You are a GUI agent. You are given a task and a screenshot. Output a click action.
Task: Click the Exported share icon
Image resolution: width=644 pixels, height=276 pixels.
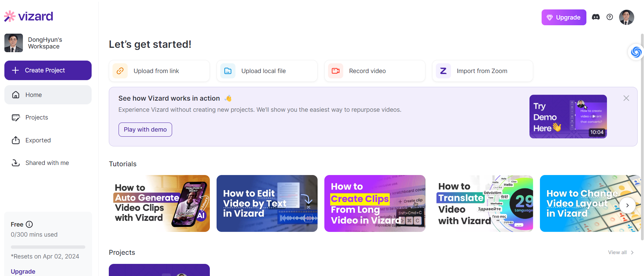[x=16, y=140]
